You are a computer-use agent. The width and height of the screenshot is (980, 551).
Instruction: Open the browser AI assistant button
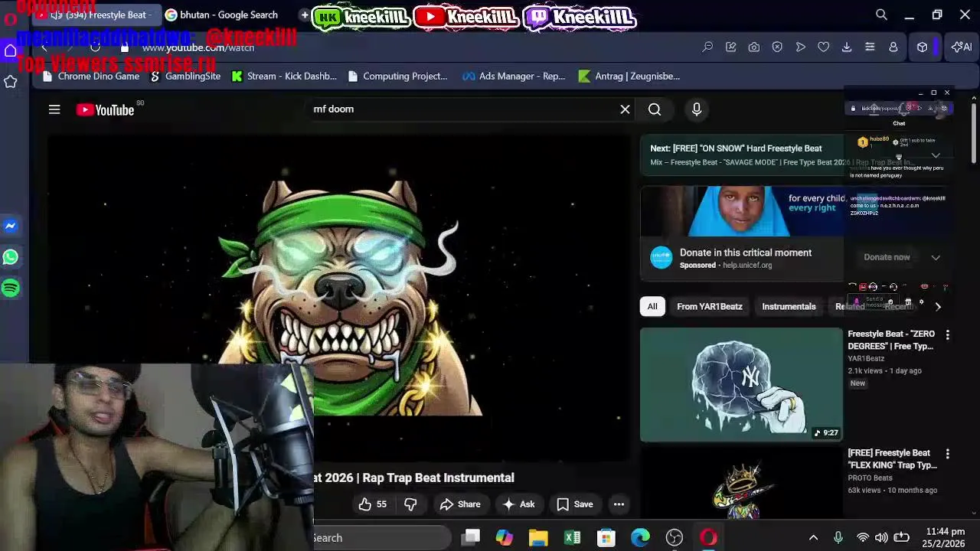(962, 47)
